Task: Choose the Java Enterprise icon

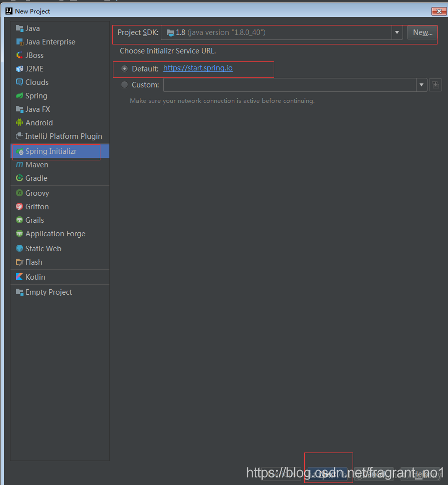Action: point(19,42)
